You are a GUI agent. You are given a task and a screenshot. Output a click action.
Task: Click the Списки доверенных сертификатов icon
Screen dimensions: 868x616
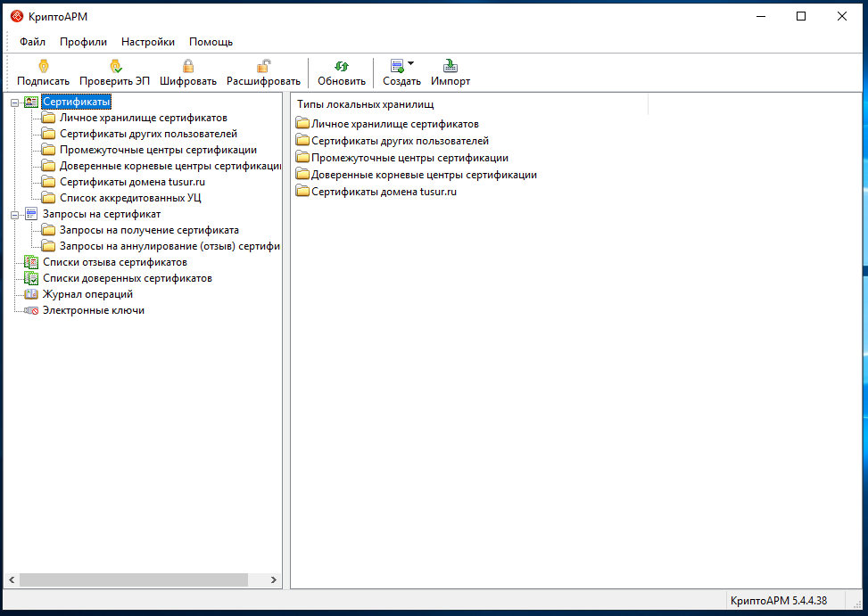[31, 278]
